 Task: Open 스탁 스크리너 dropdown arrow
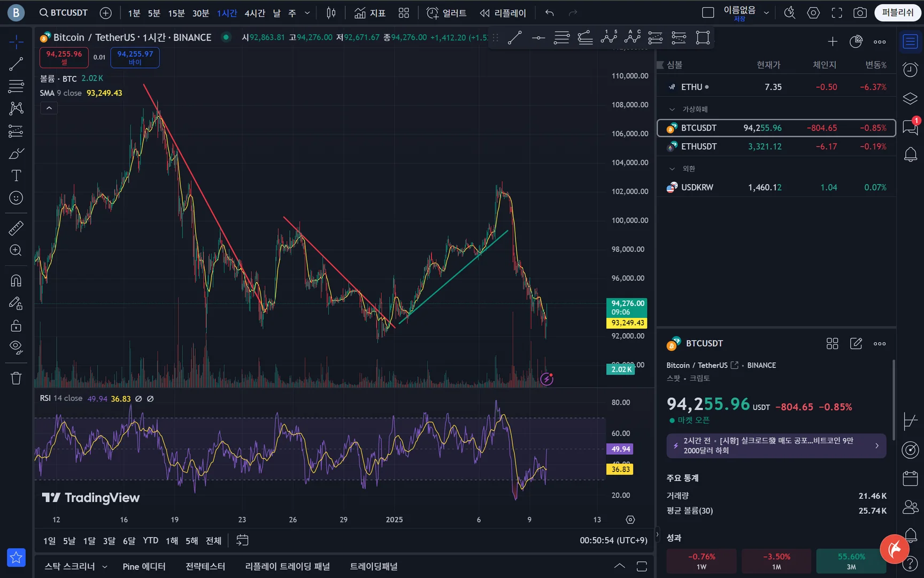105,567
